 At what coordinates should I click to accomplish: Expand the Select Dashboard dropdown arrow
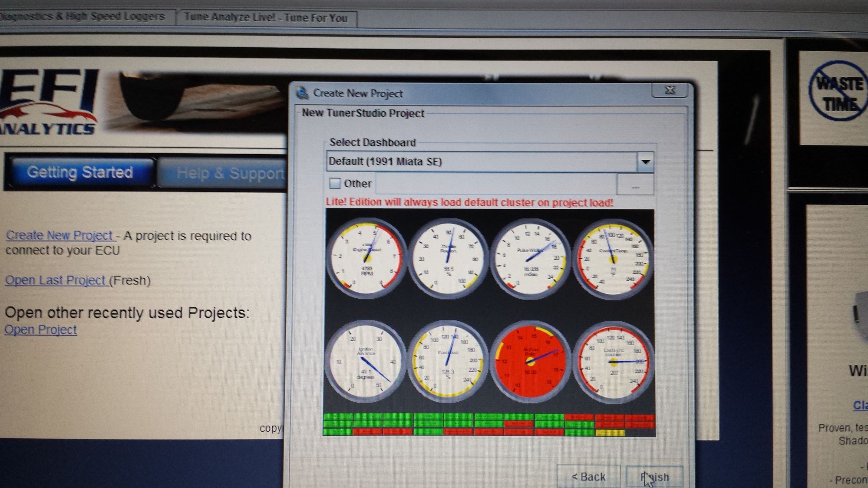point(645,162)
